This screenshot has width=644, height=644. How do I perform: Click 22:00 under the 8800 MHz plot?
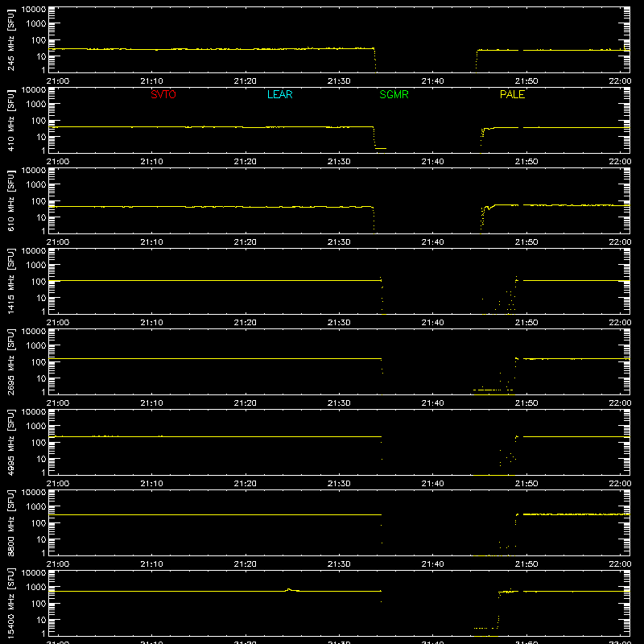(x=620, y=564)
